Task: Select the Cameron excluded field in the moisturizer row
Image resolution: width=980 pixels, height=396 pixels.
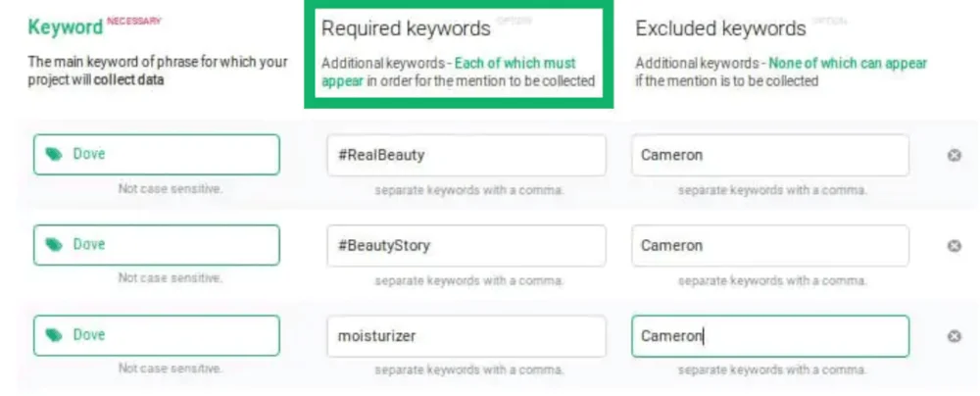Action: pyautogui.click(x=769, y=336)
